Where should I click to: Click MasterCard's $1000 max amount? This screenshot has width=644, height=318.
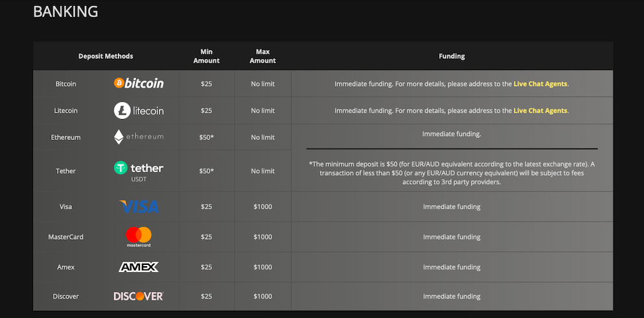[263, 237]
